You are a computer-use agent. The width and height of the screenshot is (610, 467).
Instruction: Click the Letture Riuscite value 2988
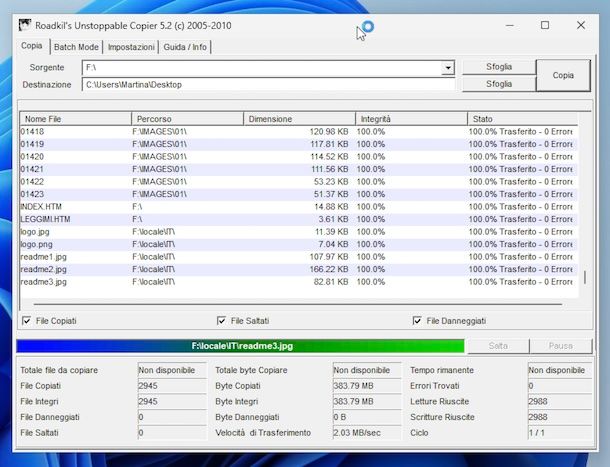click(560, 401)
